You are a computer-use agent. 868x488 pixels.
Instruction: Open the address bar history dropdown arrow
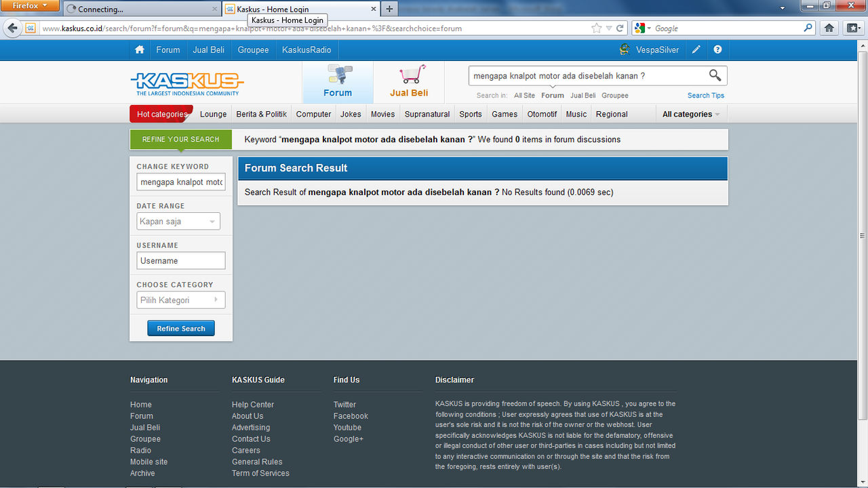pos(609,28)
